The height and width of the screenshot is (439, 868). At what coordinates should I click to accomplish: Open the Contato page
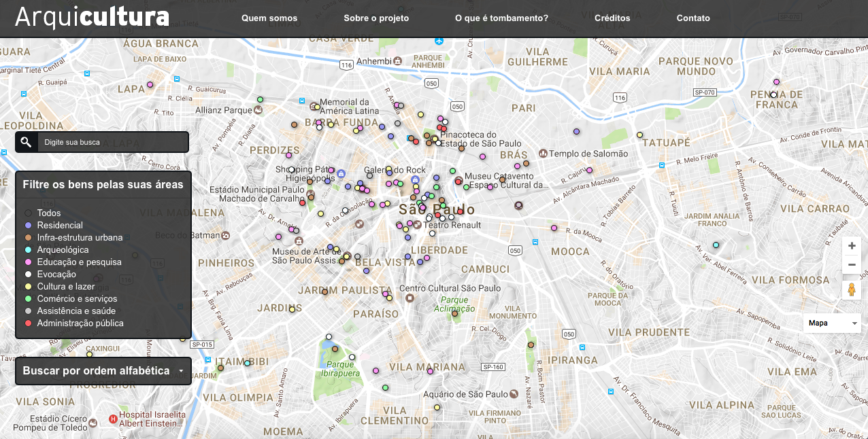click(693, 18)
